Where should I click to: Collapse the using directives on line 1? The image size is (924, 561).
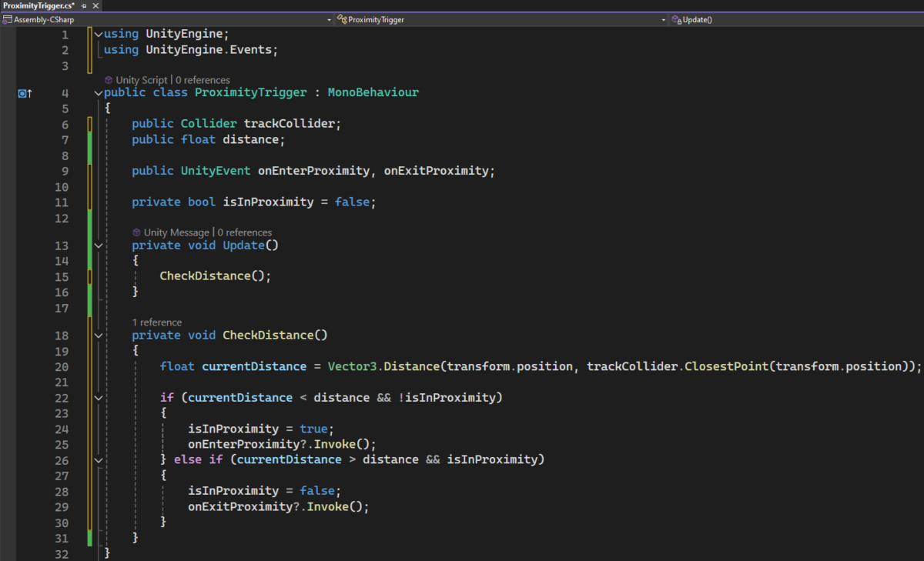[x=98, y=35]
